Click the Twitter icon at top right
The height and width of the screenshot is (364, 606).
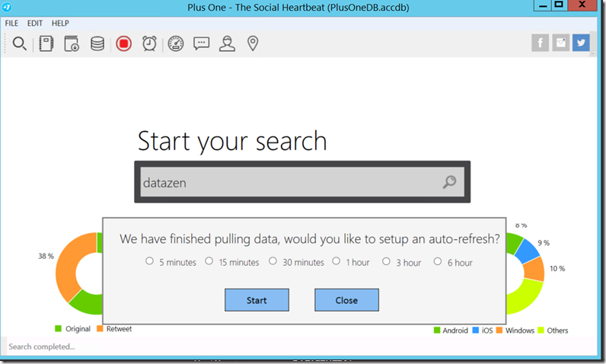click(581, 43)
